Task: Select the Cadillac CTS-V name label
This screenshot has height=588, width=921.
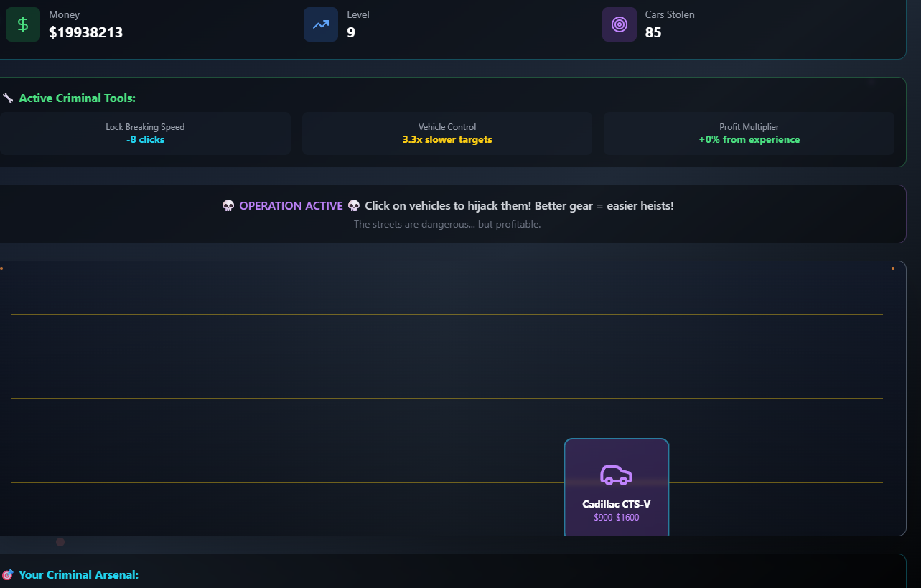Action: 617,504
